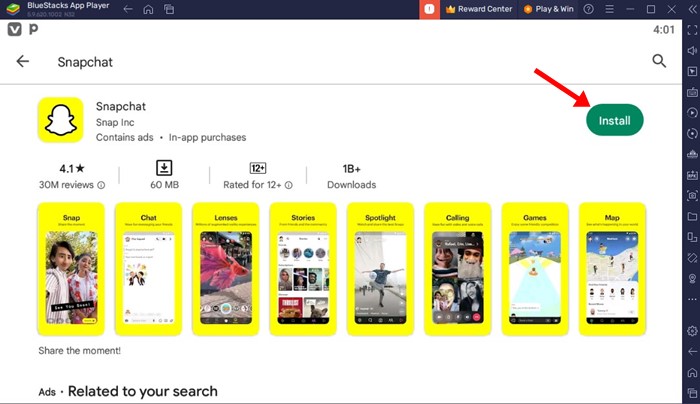
Task: Click the 4.1 star rating
Action: point(72,169)
